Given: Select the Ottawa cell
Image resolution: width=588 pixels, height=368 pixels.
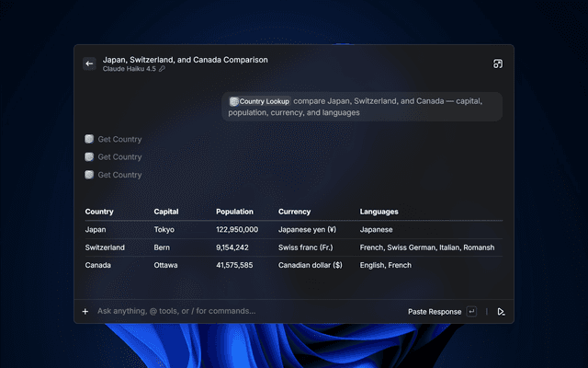Looking at the screenshot, I should 165,265.
